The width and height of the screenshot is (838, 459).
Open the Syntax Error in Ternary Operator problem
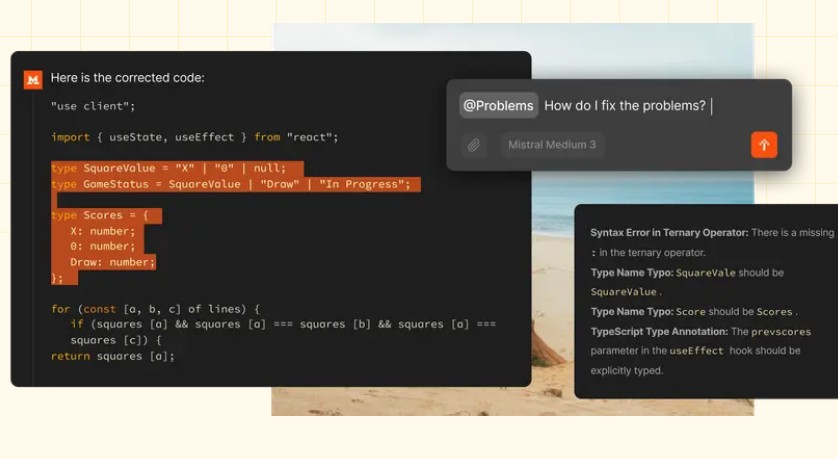pos(668,232)
